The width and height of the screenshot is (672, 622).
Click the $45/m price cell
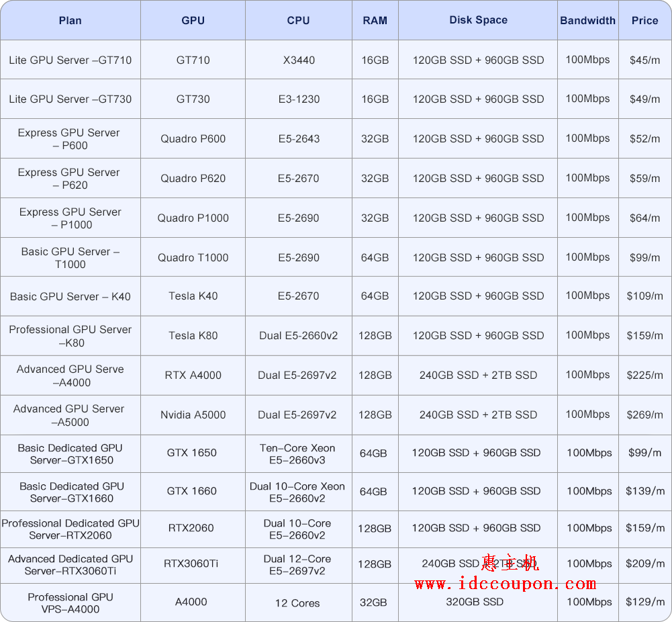(x=644, y=60)
